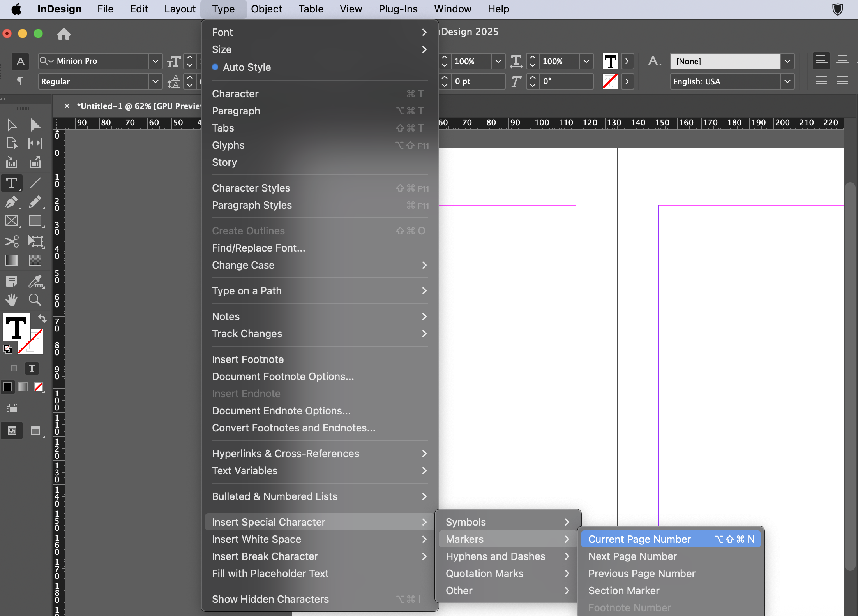Switch to Paragraph Formatting Controls
This screenshot has height=616, width=858.
point(20,81)
